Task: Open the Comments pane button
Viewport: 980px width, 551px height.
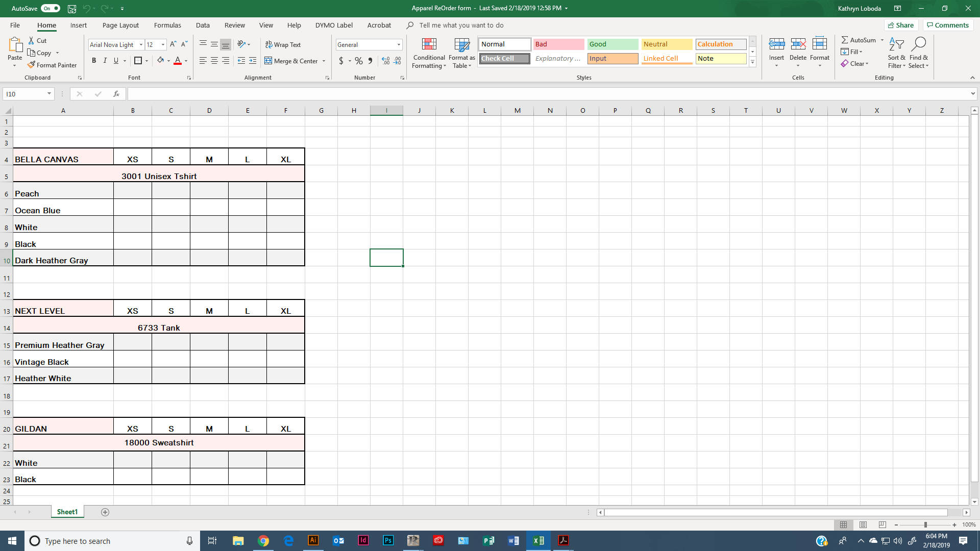Action: [948, 25]
